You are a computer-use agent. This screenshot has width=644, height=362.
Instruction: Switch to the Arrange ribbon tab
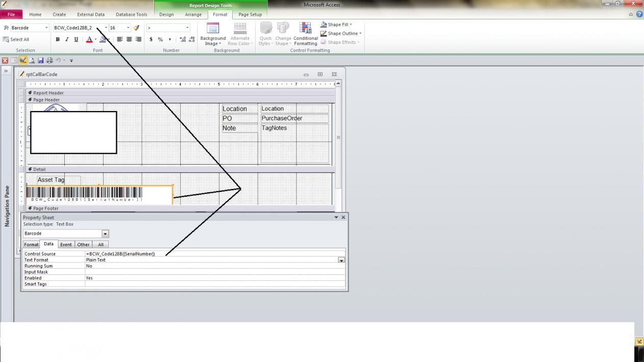193,14
